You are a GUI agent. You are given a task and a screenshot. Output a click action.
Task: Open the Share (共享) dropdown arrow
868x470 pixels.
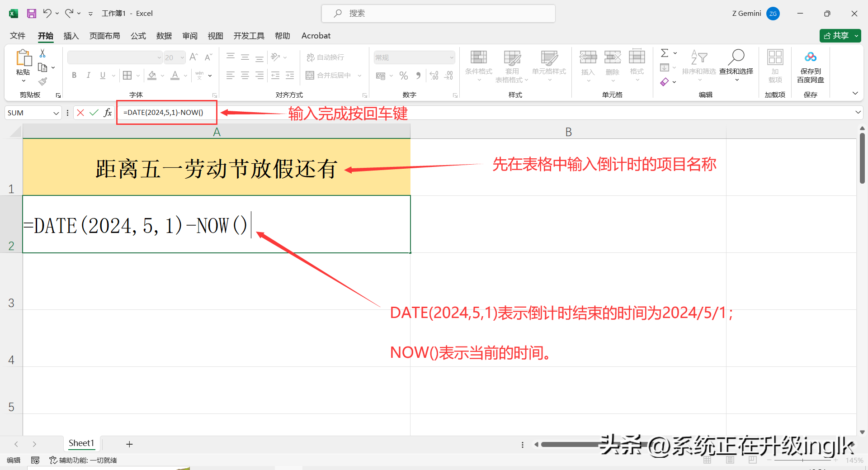[x=856, y=36]
